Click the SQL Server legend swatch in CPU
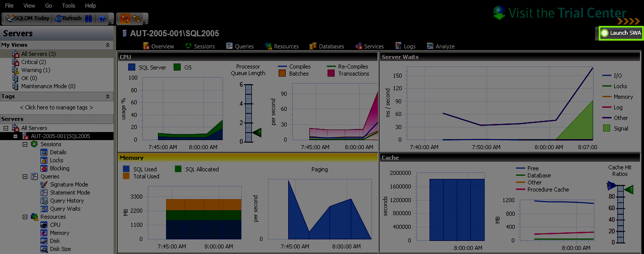Image resolution: width=644 pixels, height=254 pixels. (132, 67)
